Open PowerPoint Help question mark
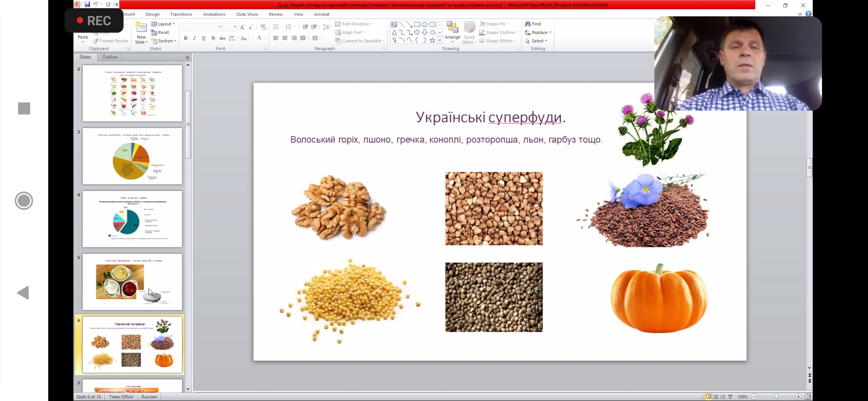Image resolution: width=868 pixels, height=401 pixels. [x=809, y=14]
